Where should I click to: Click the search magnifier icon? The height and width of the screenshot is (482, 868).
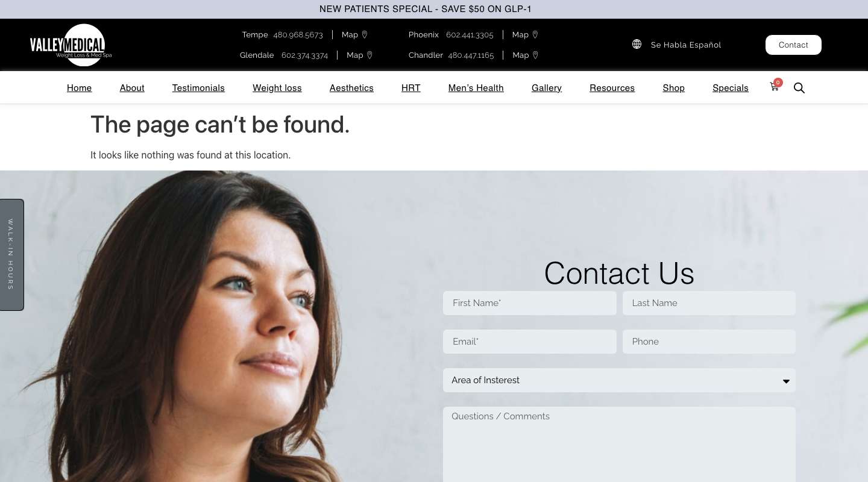(799, 88)
